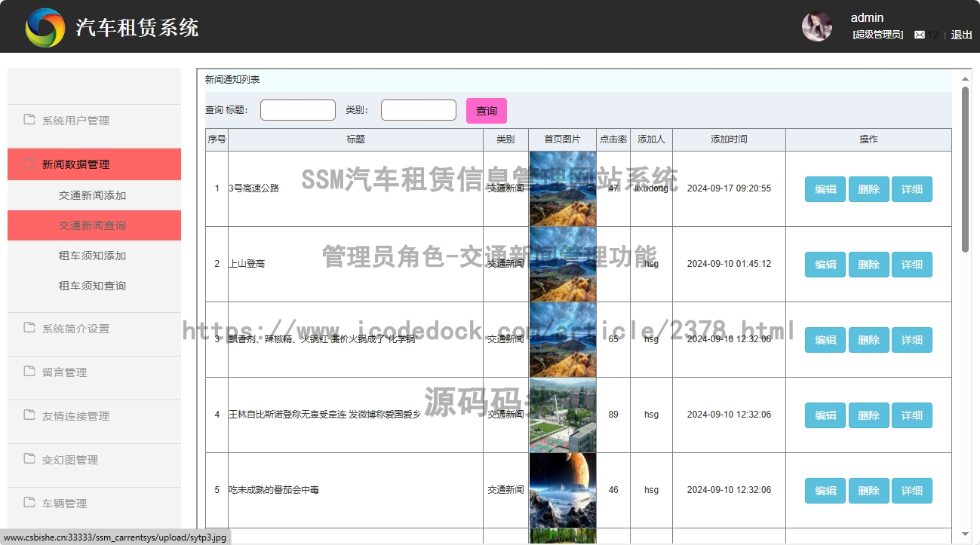Open 租车须知添加 submenu item

click(x=94, y=256)
